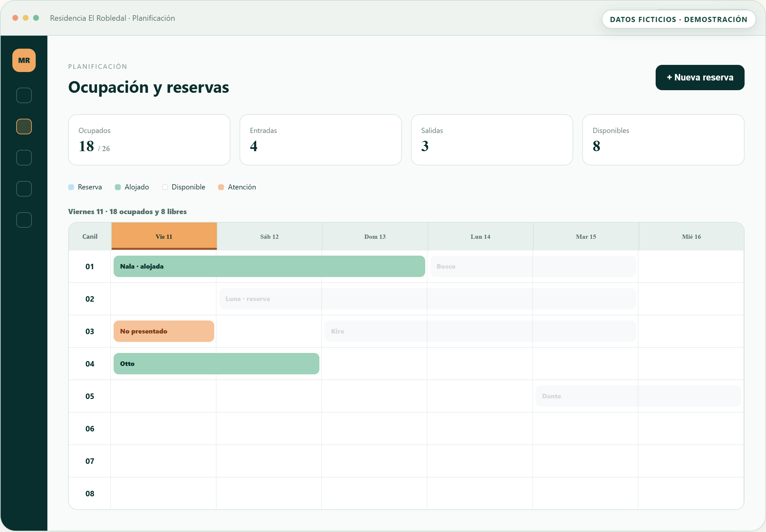
Task: Open the bottom-most sidebar icon
Action: (x=24, y=220)
